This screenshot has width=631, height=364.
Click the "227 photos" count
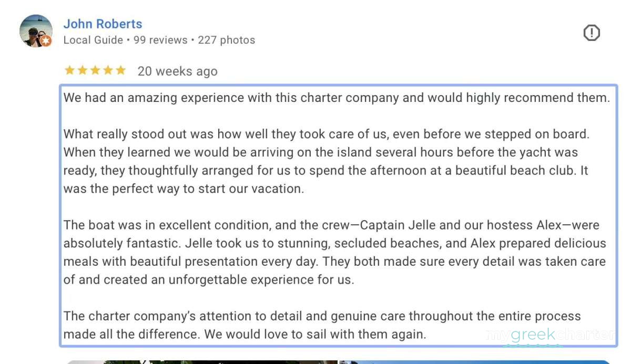pos(226,40)
